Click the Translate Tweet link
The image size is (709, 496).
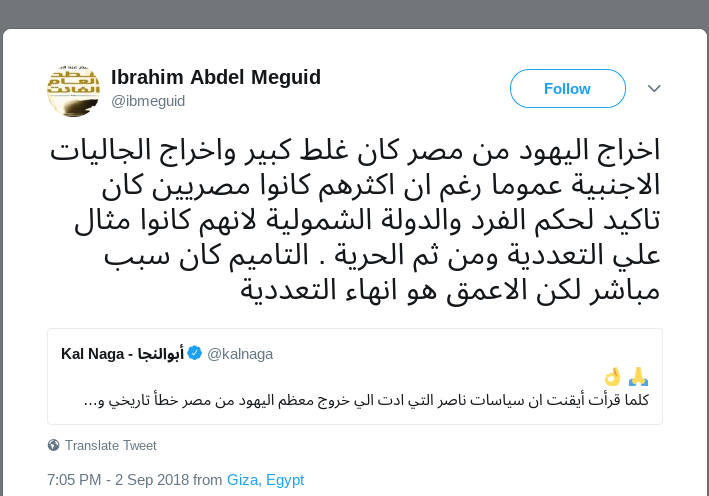click(111, 445)
